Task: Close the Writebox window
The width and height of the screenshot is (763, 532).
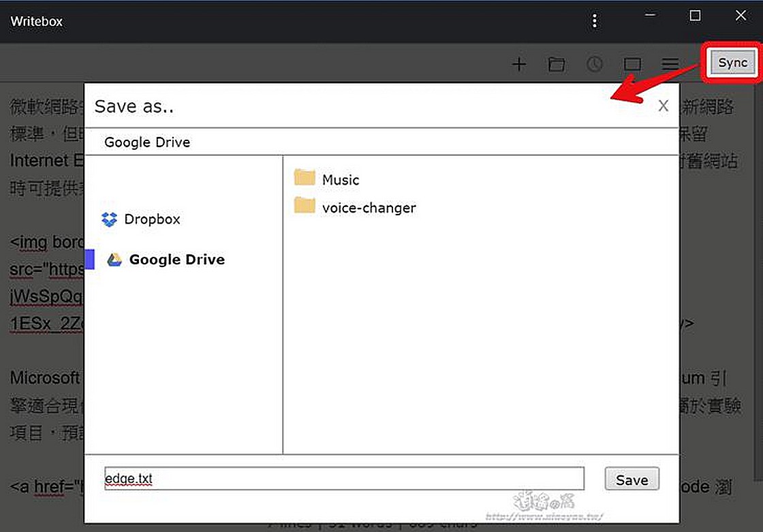Action: pyautogui.click(x=741, y=16)
